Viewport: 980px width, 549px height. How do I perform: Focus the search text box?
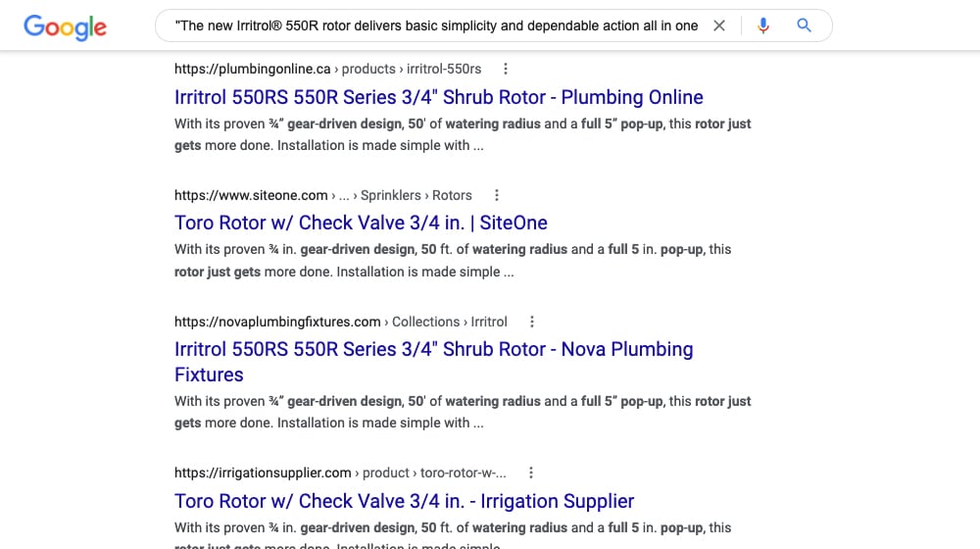436,25
